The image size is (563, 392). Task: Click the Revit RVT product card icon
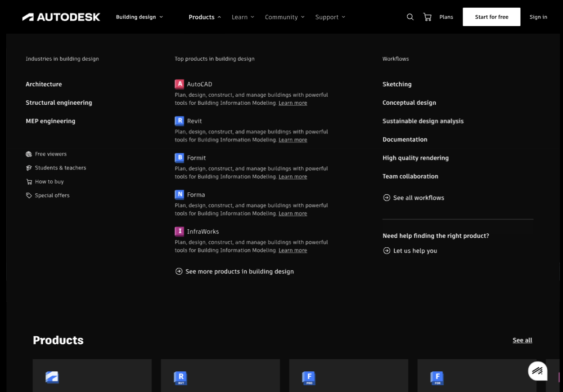[180, 378]
